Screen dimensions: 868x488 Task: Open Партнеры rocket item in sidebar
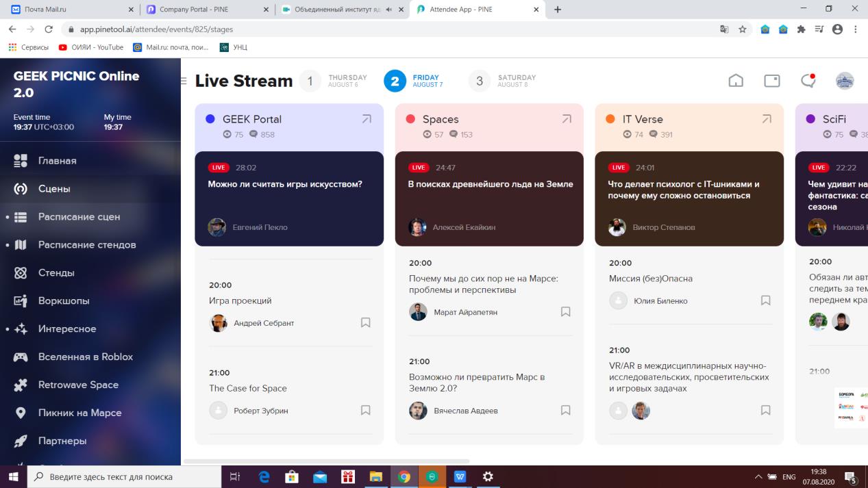62,441
